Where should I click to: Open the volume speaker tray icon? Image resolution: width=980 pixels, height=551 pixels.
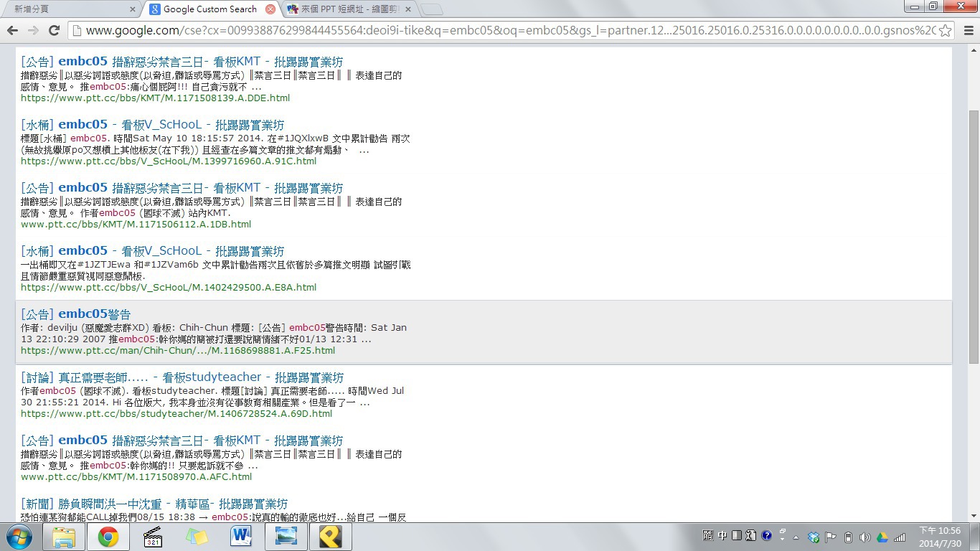(864, 537)
